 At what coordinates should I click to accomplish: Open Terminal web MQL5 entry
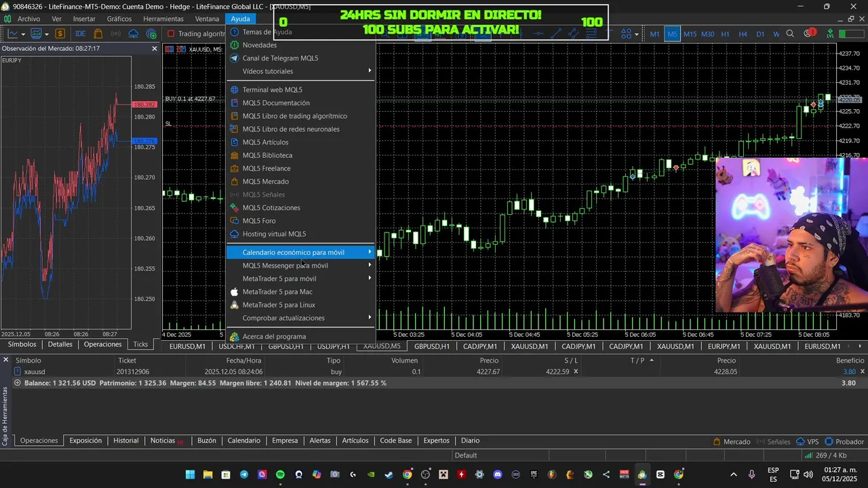coord(300,89)
